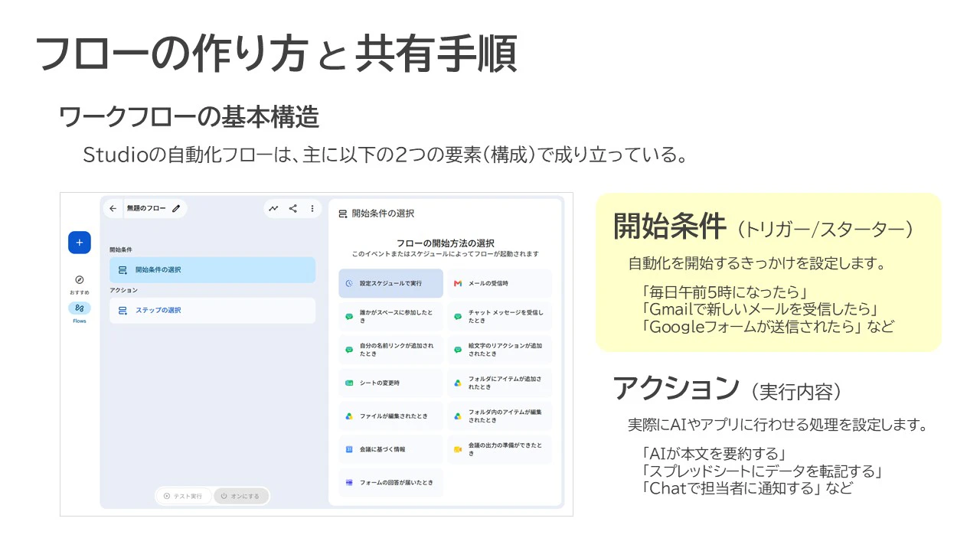Click the share icon
Image resolution: width=980 pixels, height=551 pixels.
293,208
